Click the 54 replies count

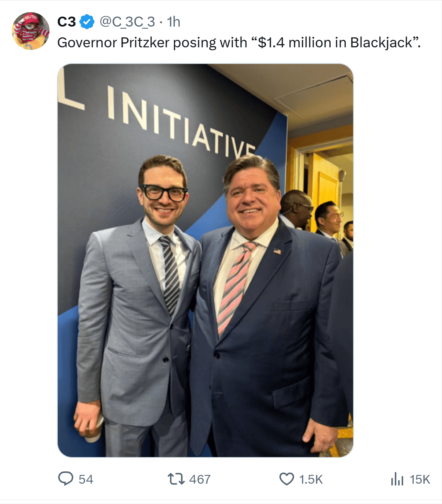pos(86,480)
